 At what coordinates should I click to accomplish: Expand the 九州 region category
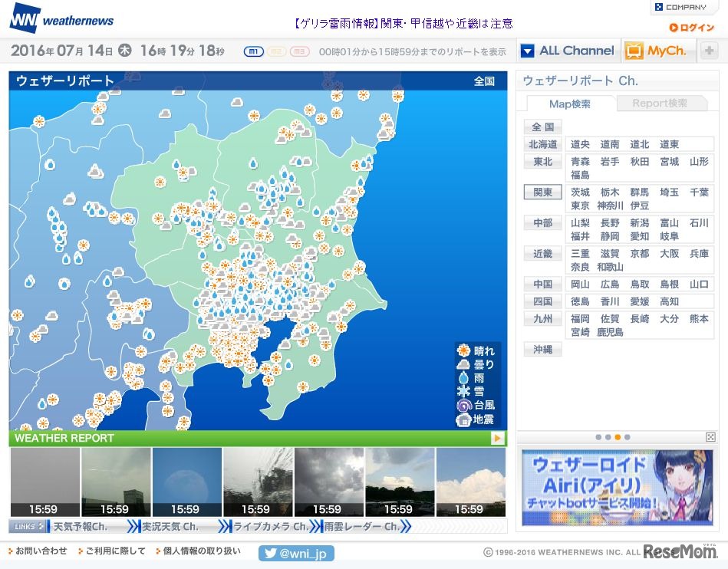542,318
